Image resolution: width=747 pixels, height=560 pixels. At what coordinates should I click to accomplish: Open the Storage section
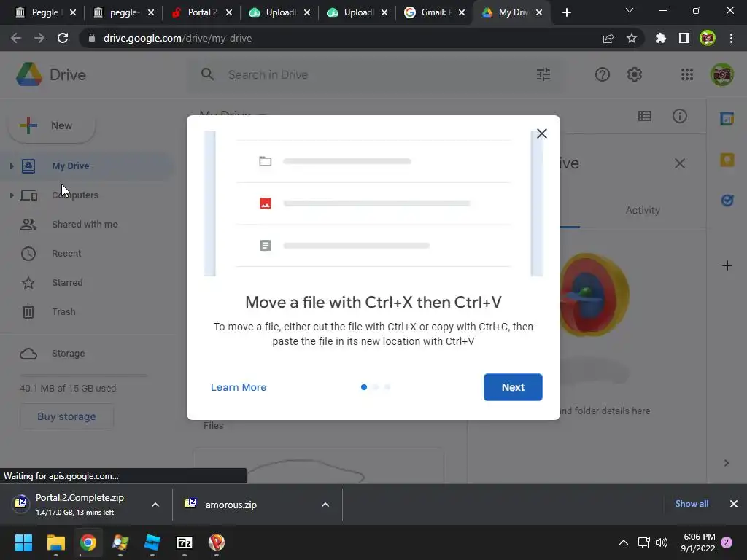68,354
